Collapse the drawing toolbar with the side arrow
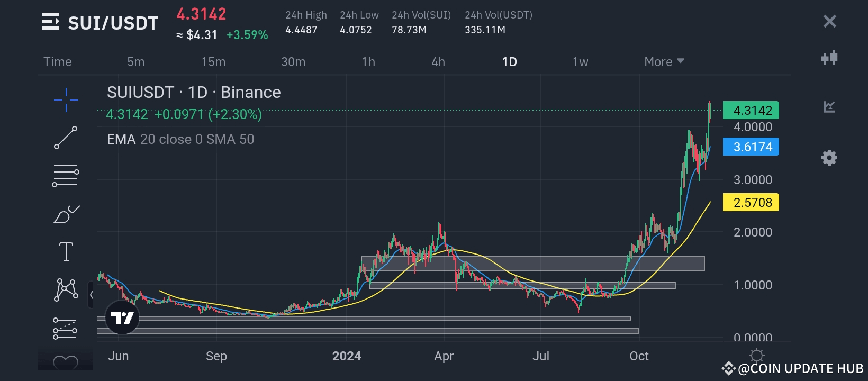Viewport: 868px width, 381px height. pyautogui.click(x=91, y=295)
